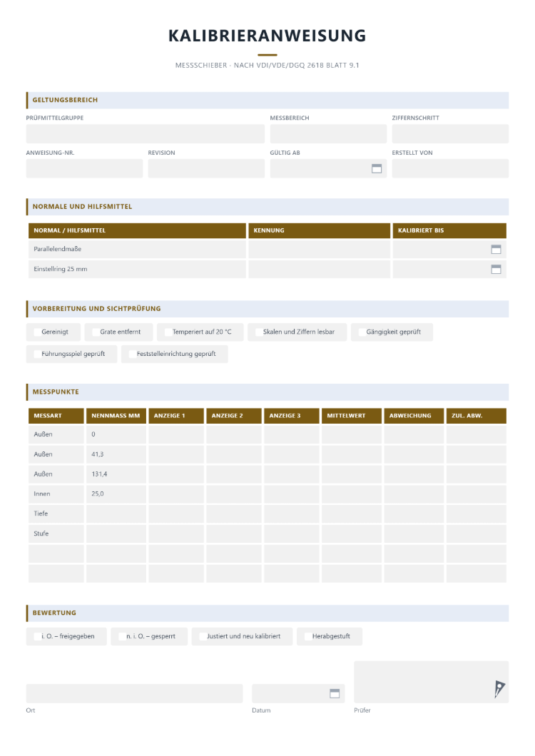Tick Grate entfernt checkbox
Viewport: 535px width, 756px height.
(96, 332)
